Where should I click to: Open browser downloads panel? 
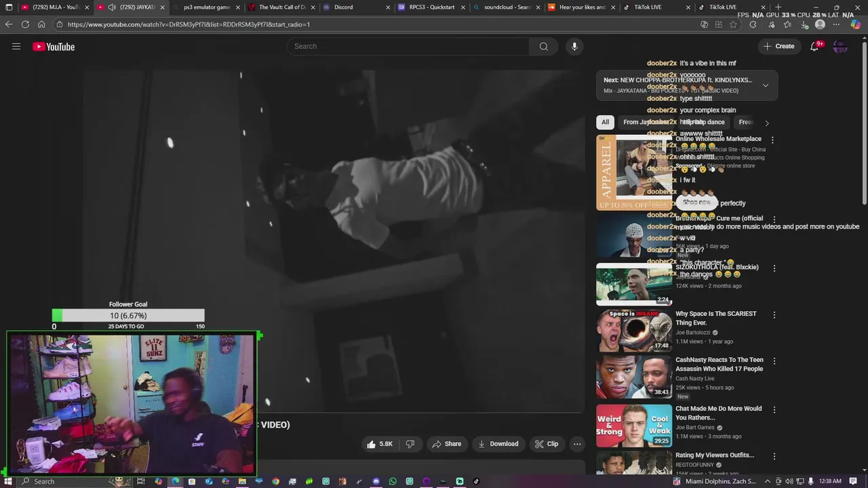[804, 24]
